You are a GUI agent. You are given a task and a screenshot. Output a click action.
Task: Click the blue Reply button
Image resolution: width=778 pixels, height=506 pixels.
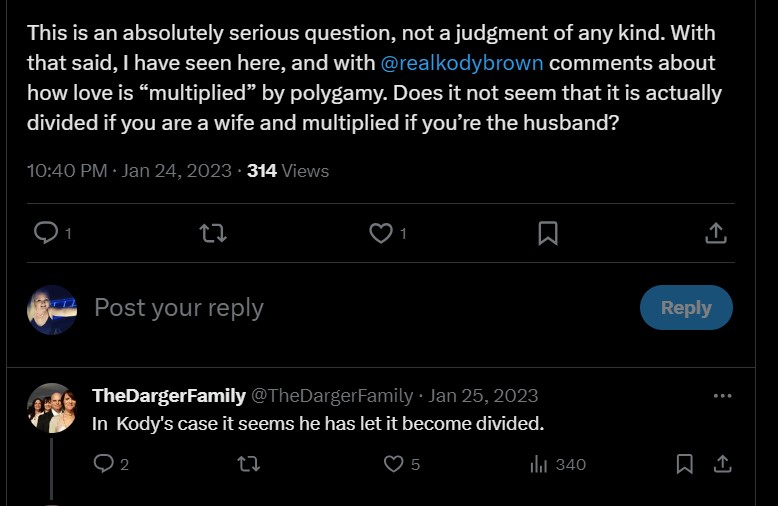click(x=686, y=308)
